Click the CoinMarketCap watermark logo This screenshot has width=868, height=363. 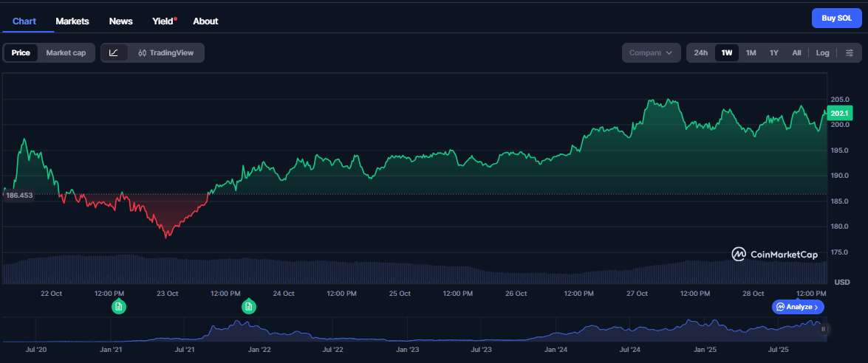point(774,255)
